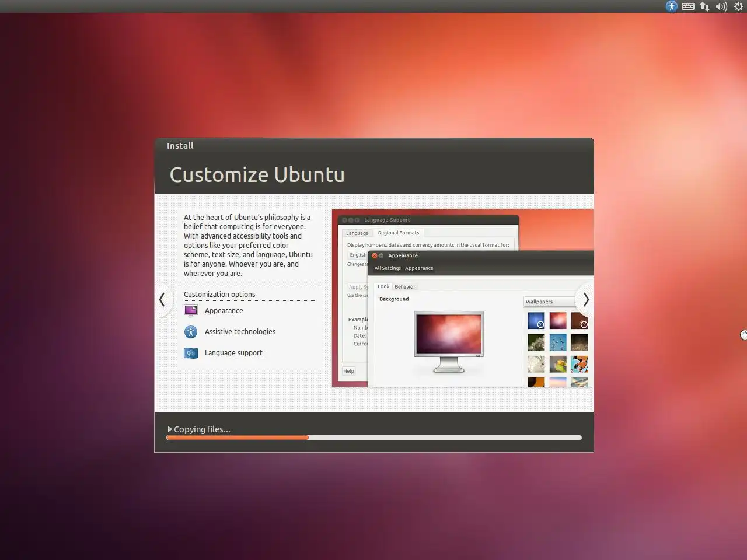Go to the previous slide arrow

pyautogui.click(x=162, y=300)
